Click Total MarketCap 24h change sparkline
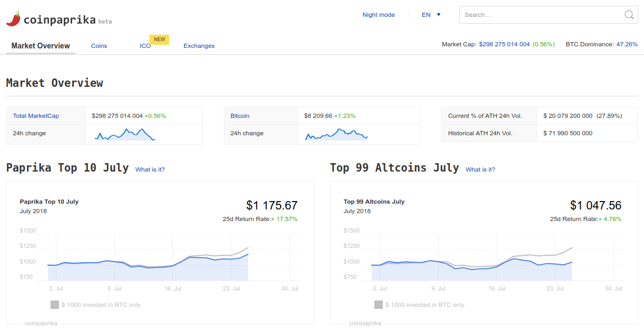The image size is (644, 330). point(125,134)
